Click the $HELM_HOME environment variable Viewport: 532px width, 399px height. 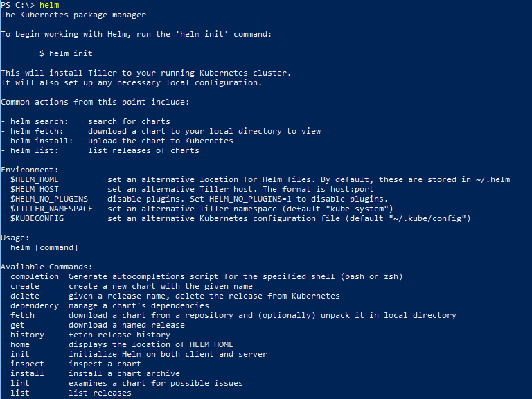tap(35, 179)
